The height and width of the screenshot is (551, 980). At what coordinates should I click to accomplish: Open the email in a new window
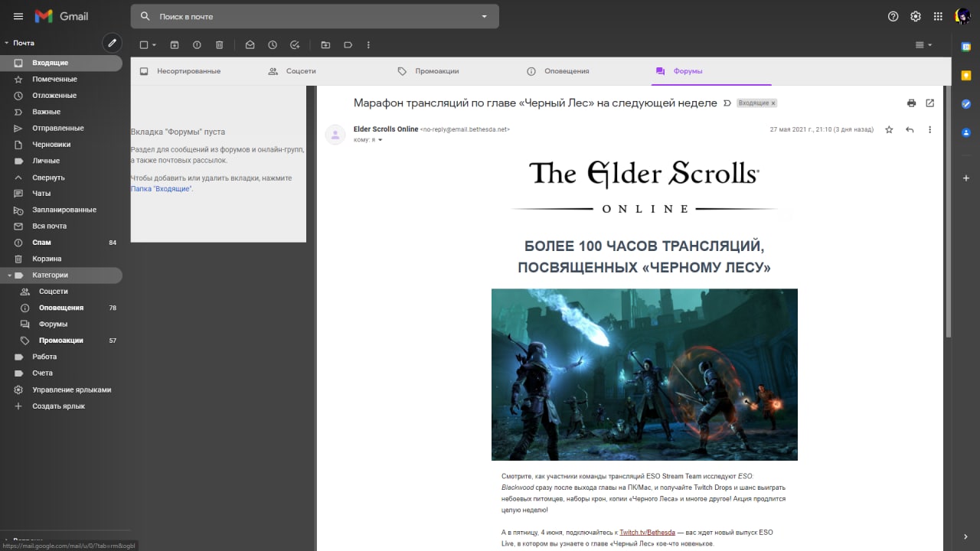(930, 103)
